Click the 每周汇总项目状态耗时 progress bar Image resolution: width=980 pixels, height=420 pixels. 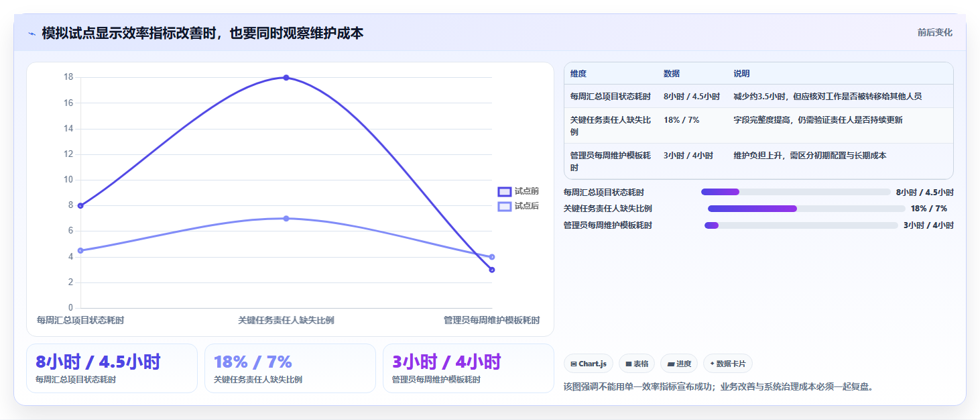(x=796, y=192)
